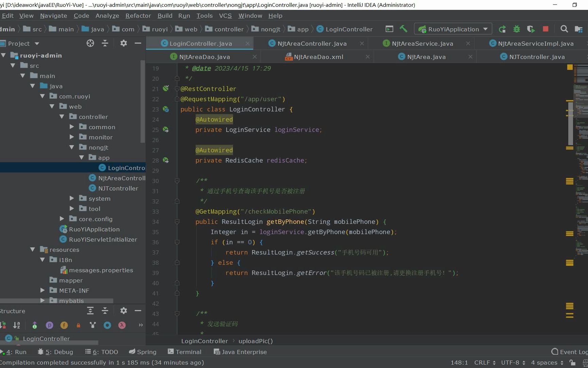588x368 pixels.
Task: Expand all nodes in Structure panel
Action: tap(90, 310)
